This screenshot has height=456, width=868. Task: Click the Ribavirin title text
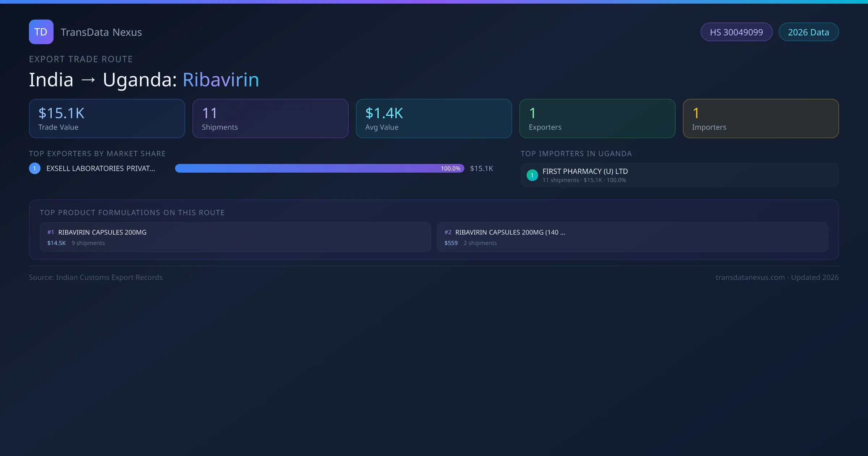tap(221, 80)
